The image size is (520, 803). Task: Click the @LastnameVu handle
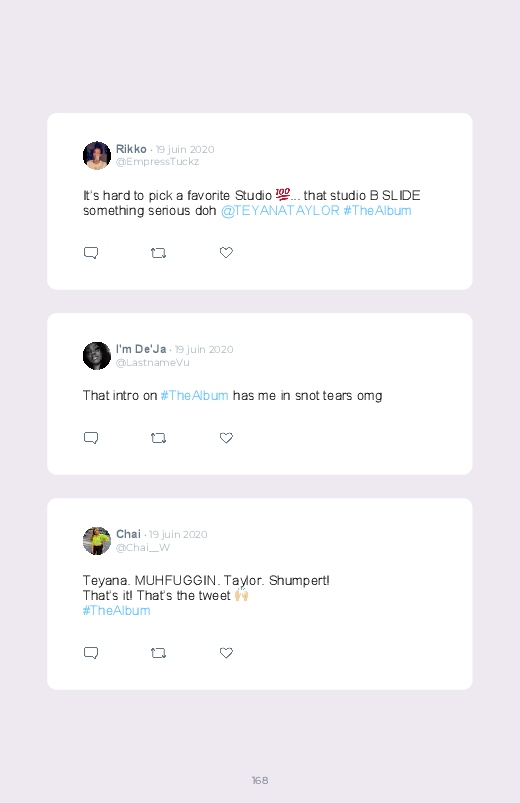[153, 363]
